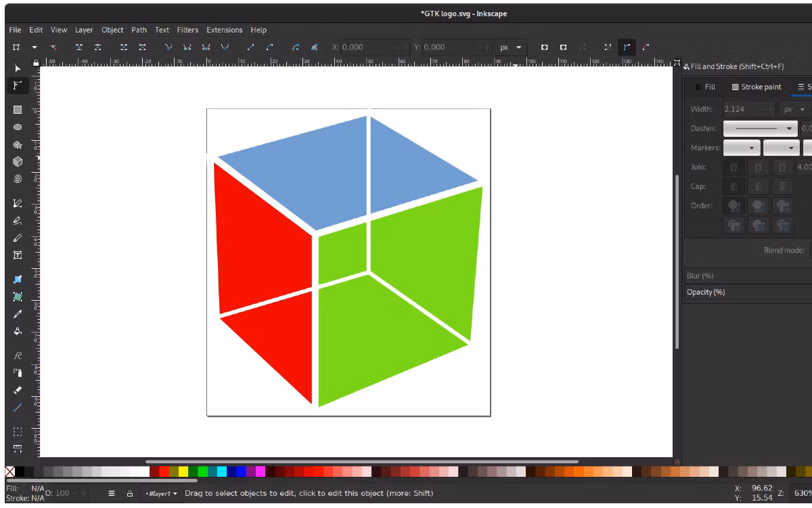Select the middle Cap style button
Image resolution: width=812 pixels, height=508 pixels.
[x=759, y=186]
